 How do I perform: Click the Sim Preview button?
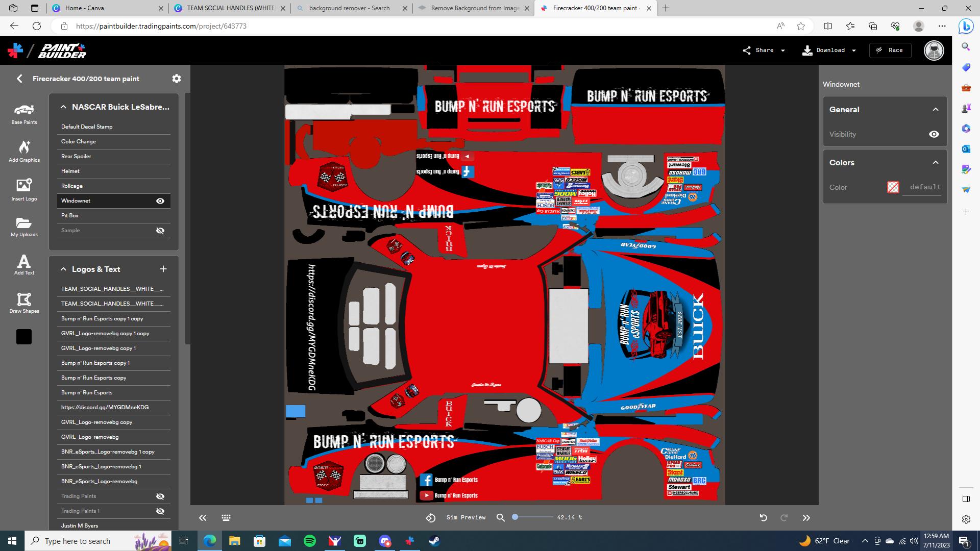[465, 517]
